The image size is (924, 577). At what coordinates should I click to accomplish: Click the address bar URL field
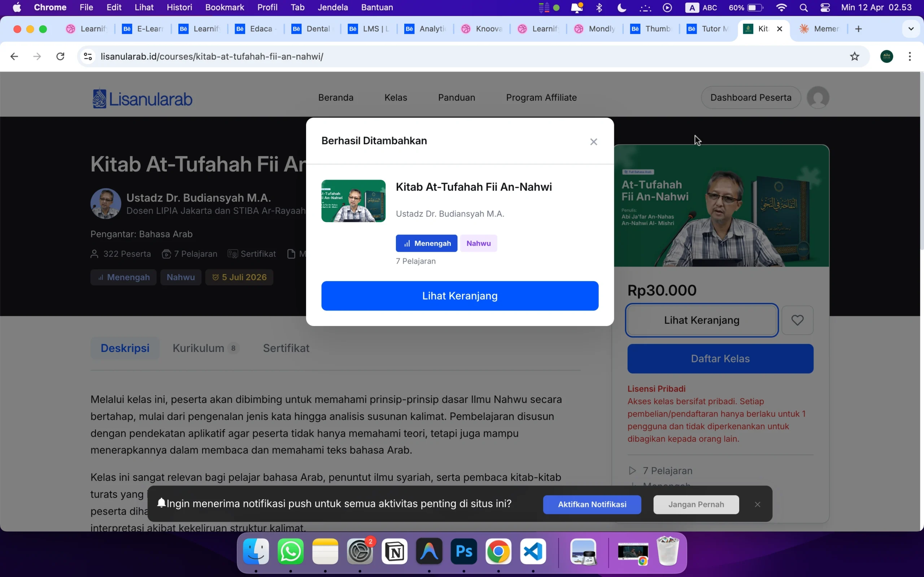coord(267,56)
